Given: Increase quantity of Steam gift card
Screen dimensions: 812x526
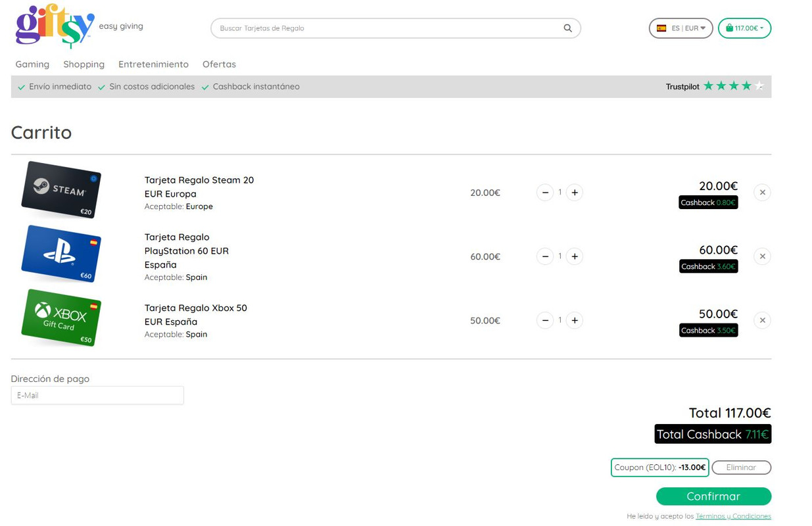Looking at the screenshot, I should coord(575,193).
